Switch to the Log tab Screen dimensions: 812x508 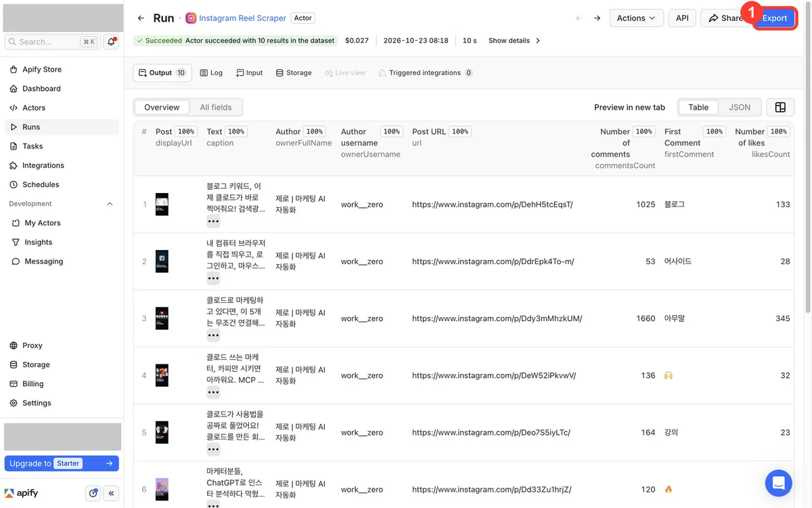211,72
